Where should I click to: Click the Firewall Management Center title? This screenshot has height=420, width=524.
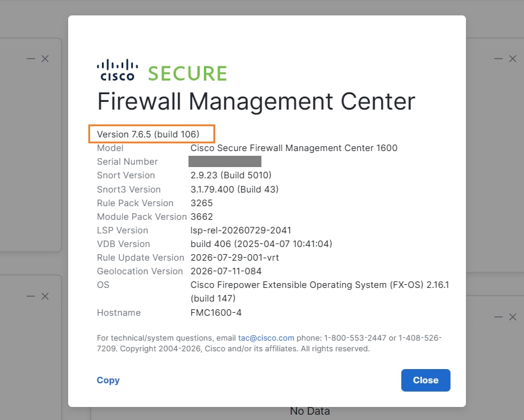(256, 101)
